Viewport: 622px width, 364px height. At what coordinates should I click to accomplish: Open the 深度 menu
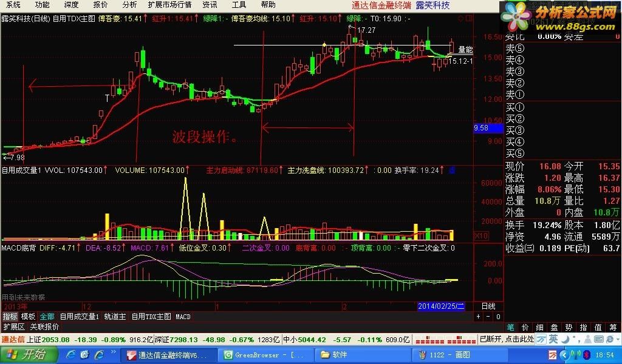click(72, 5)
